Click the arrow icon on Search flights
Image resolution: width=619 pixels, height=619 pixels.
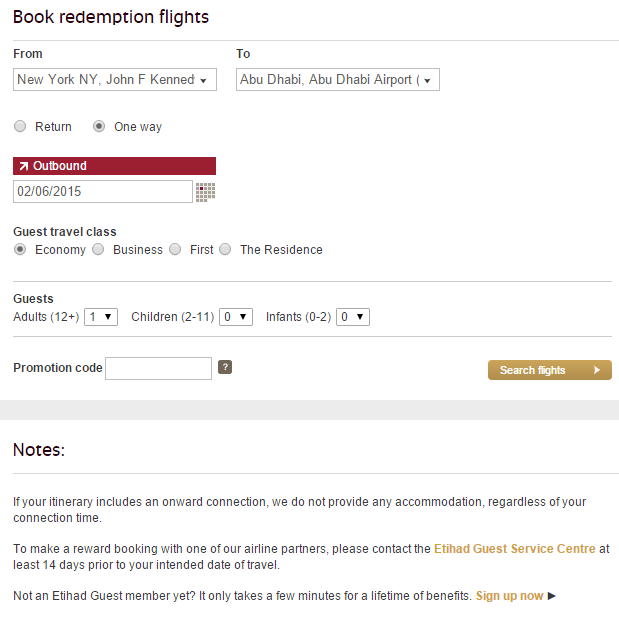pos(597,370)
